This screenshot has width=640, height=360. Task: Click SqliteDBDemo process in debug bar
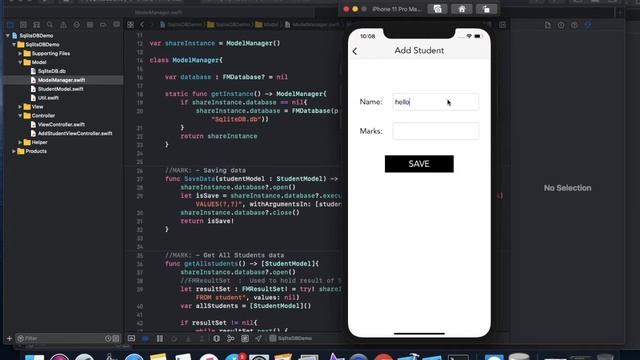click(291, 338)
